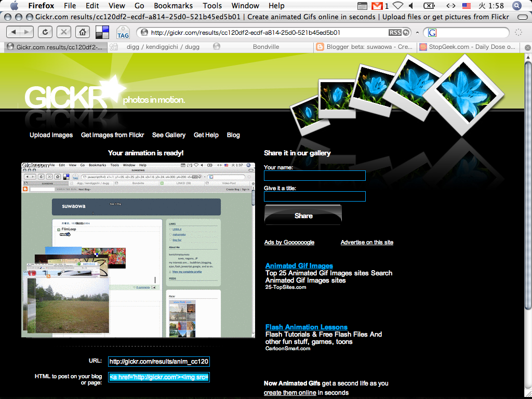Close the current tab with tab-bar X
This screenshot has height=399, width=532.
(528, 47)
